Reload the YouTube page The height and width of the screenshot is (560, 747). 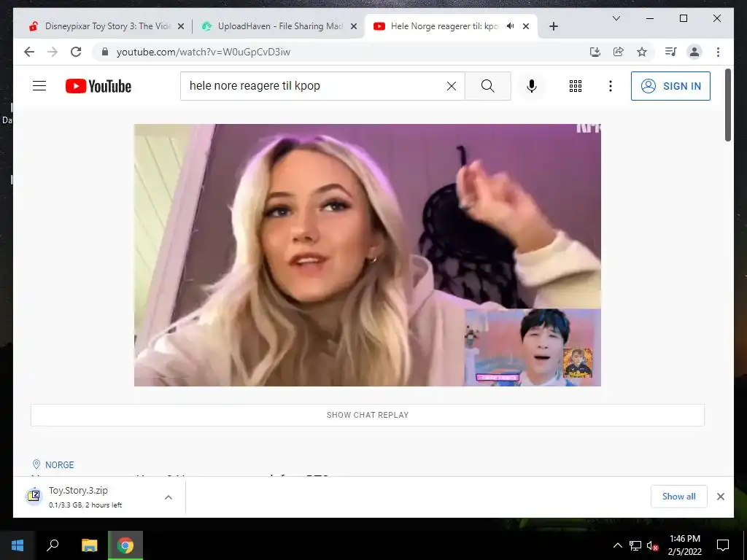pyautogui.click(x=76, y=52)
